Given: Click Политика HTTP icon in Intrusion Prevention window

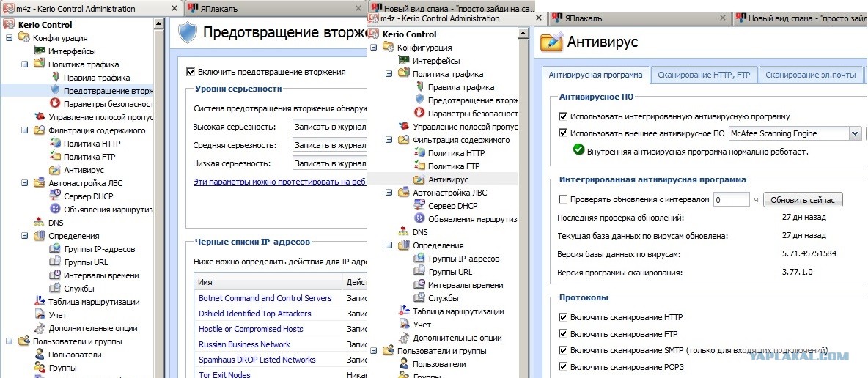Looking at the screenshot, I should pyautogui.click(x=55, y=144).
